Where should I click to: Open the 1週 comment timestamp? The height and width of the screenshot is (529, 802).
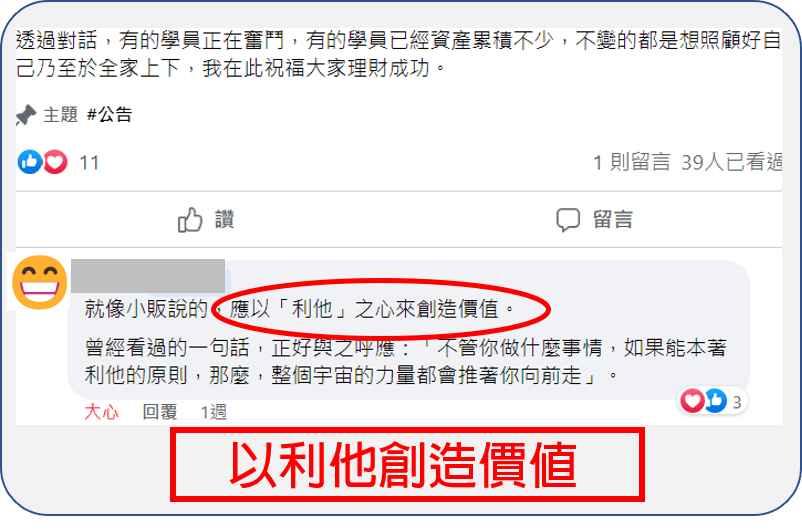[x=213, y=412]
